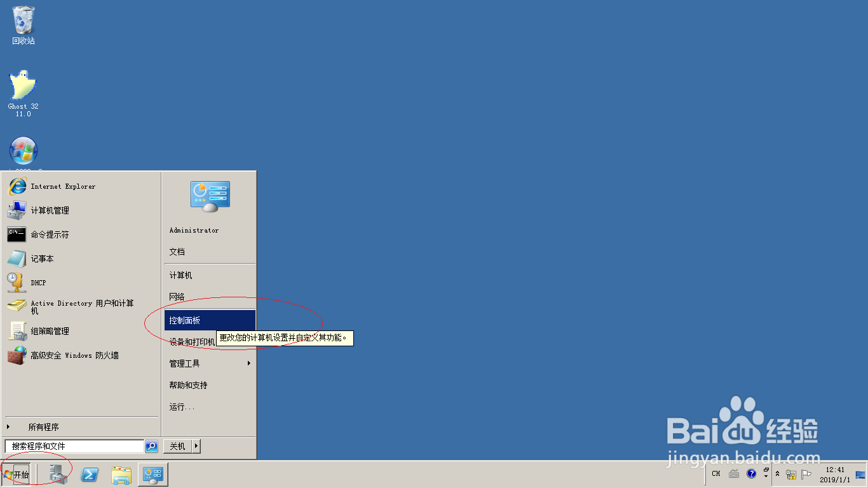The image size is (868, 488).
Task: Expand the 关机 options arrow
Action: pos(196,446)
